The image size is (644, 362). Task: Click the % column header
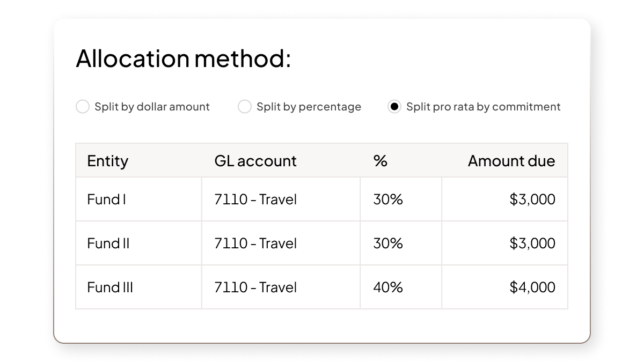(x=380, y=161)
